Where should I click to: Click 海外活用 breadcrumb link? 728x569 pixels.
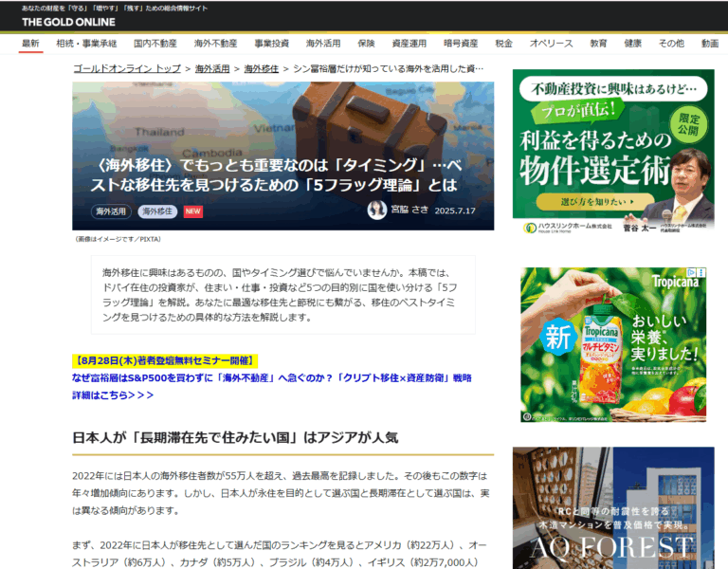(x=212, y=68)
